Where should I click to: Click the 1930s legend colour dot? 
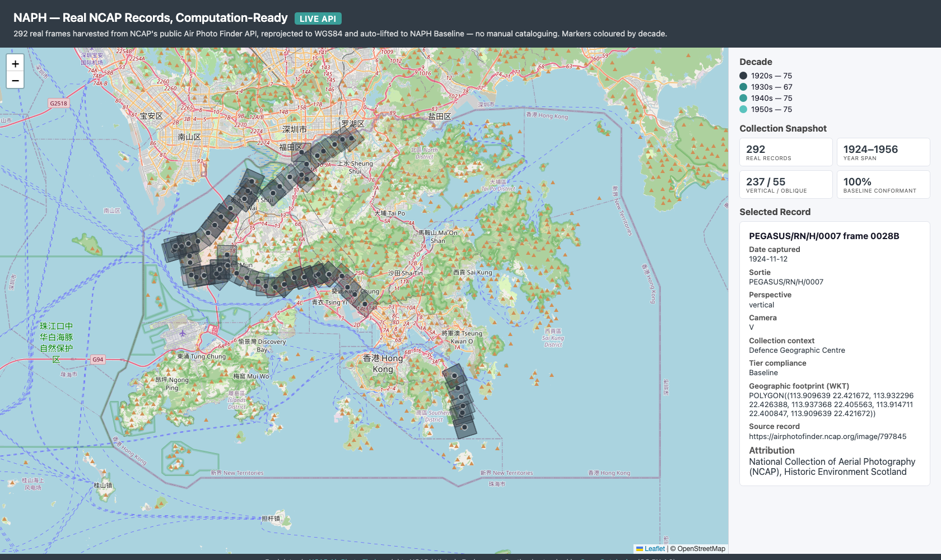[743, 87]
